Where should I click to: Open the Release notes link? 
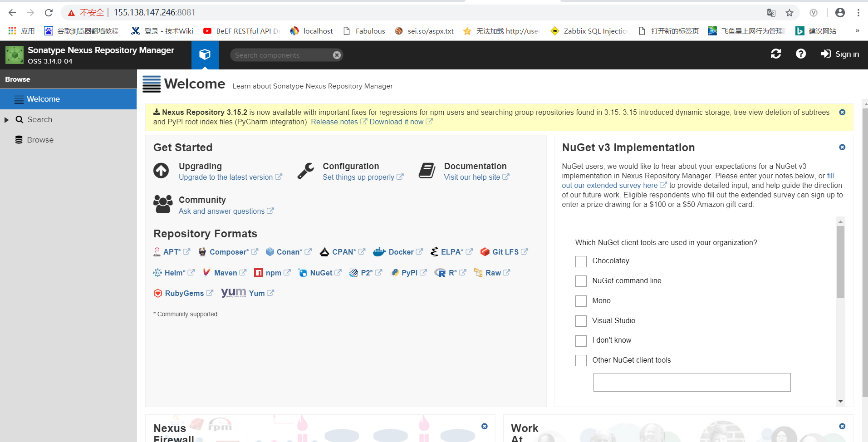pos(338,122)
